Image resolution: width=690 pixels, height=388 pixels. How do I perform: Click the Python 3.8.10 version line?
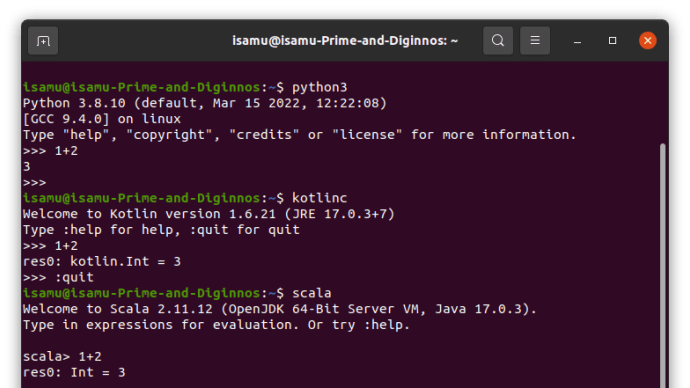coord(205,103)
